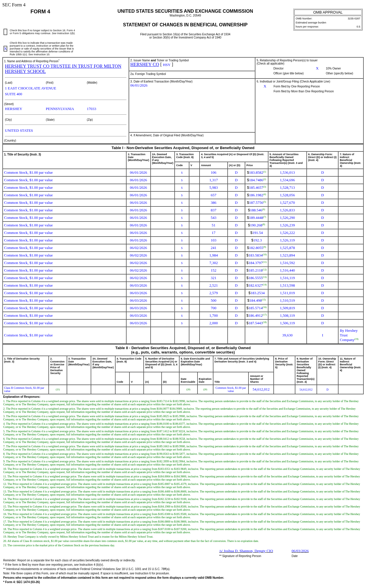Click the Joshua D. Shannon signature link
This screenshot has width=366, height=588.
click(246, 551)
